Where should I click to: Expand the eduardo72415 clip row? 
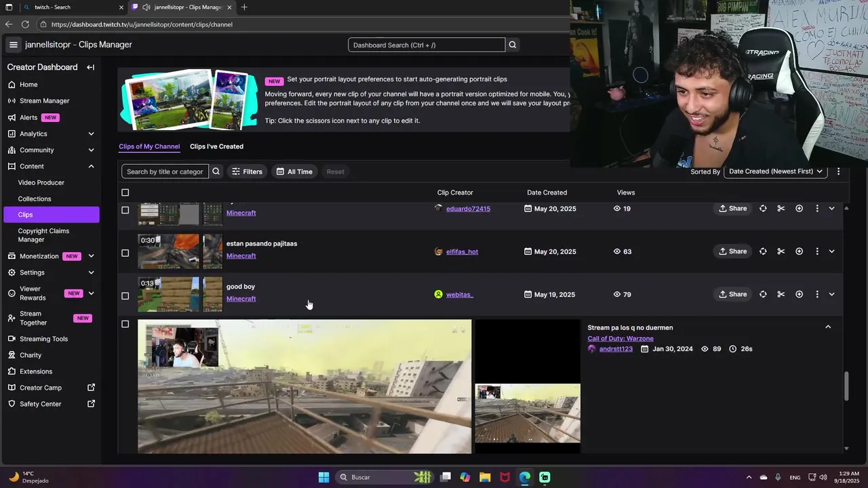pyautogui.click(x=831, y=208)
